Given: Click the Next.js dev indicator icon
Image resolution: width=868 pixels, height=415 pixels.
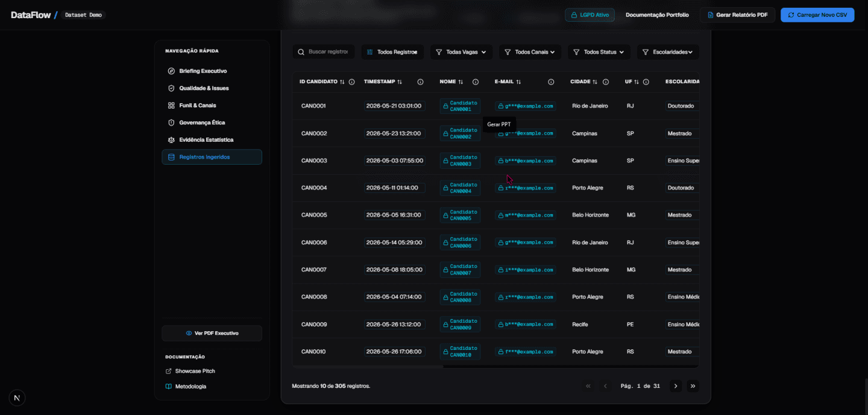Looking at the screenshot, I should (17, 398).
